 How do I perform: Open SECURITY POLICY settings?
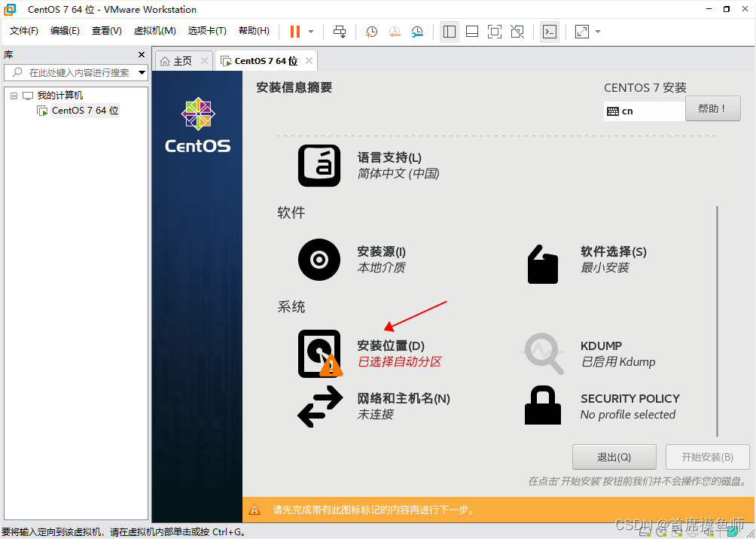click(x=630, y=399)
